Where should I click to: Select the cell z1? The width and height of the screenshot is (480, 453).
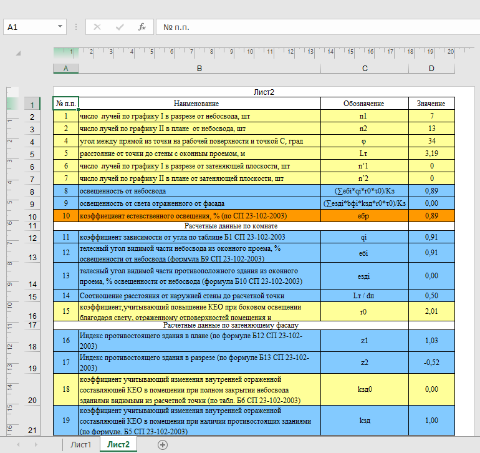[x=364, y=340]
